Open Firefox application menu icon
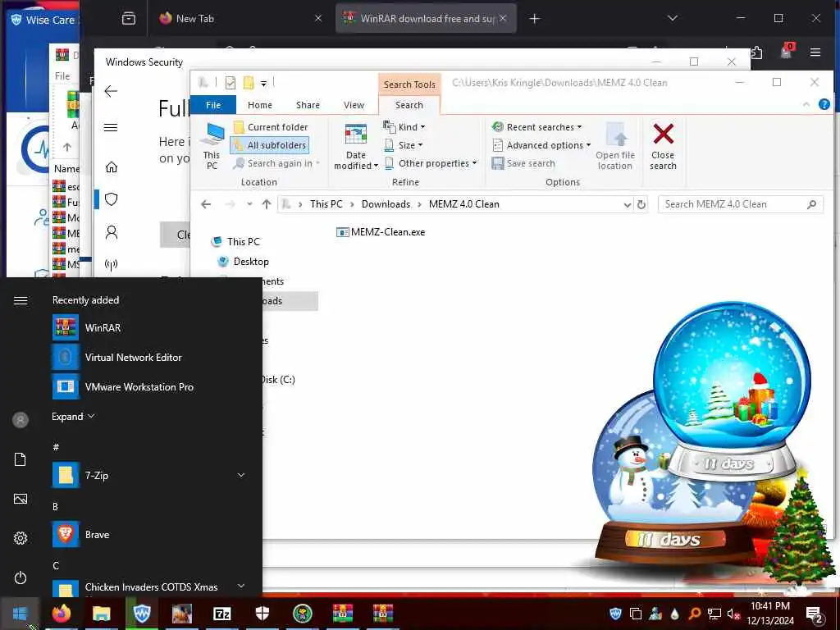The width and height of the screenshot is (840, 630). point(815,52)
